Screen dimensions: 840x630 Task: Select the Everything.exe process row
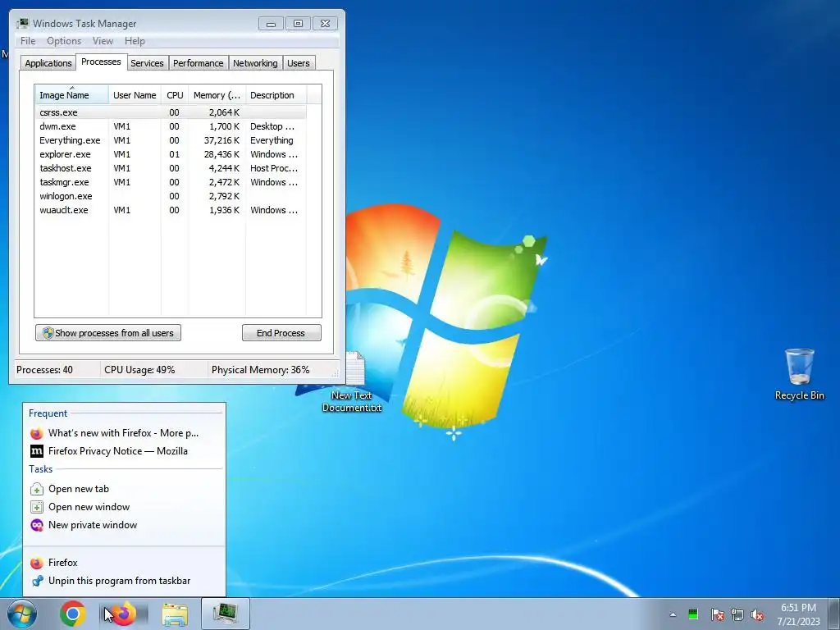point(171,140)
